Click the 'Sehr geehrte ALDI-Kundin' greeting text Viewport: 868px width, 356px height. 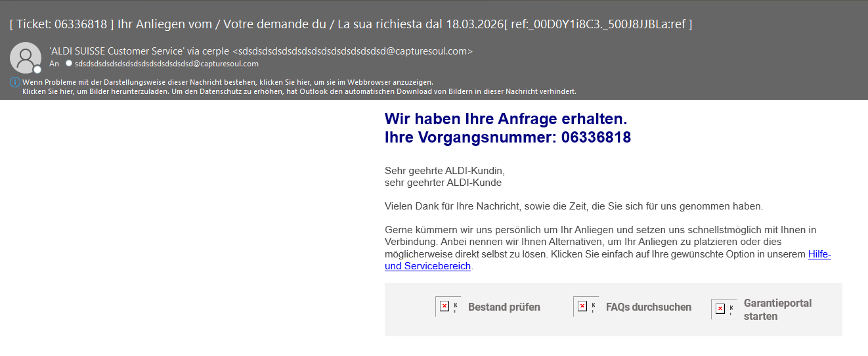coord(444,170)
